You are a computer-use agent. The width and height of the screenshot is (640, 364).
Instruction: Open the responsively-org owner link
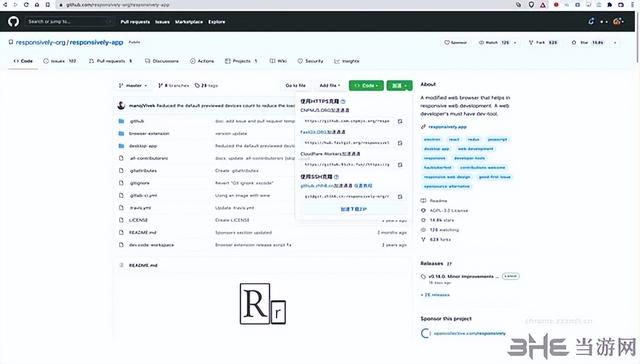pyautogui.click(x=40, y=42)
